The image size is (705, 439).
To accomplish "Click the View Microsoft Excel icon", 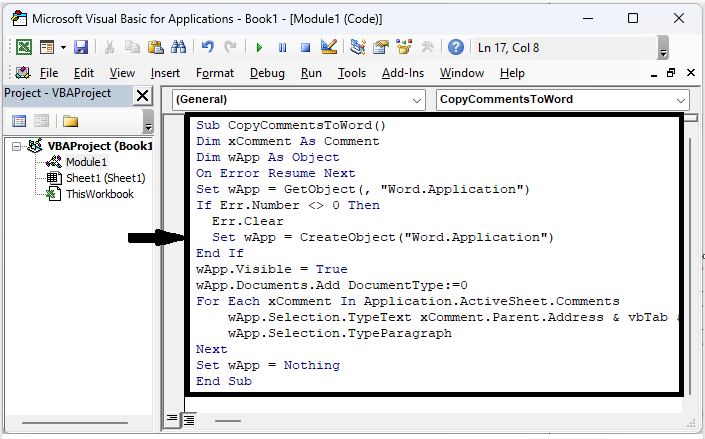I will pos(23,47).
